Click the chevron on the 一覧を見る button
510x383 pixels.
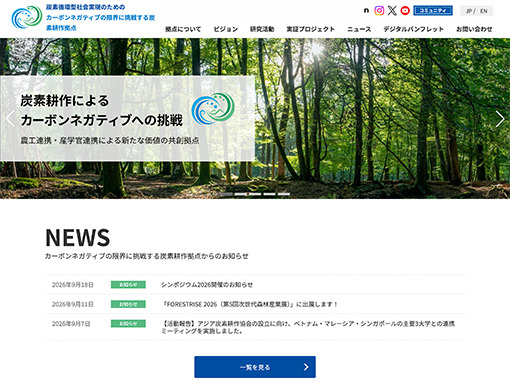[306, 367]
